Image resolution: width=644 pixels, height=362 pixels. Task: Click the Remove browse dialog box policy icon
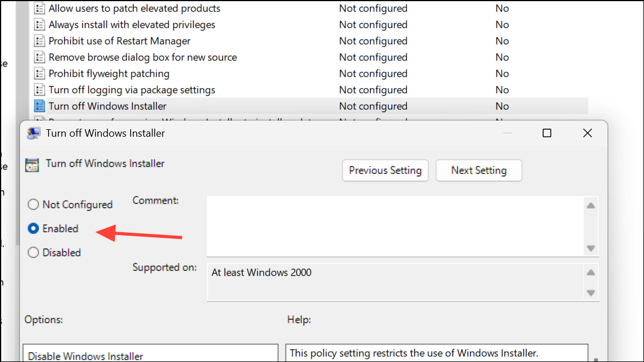tap(39, 57)
